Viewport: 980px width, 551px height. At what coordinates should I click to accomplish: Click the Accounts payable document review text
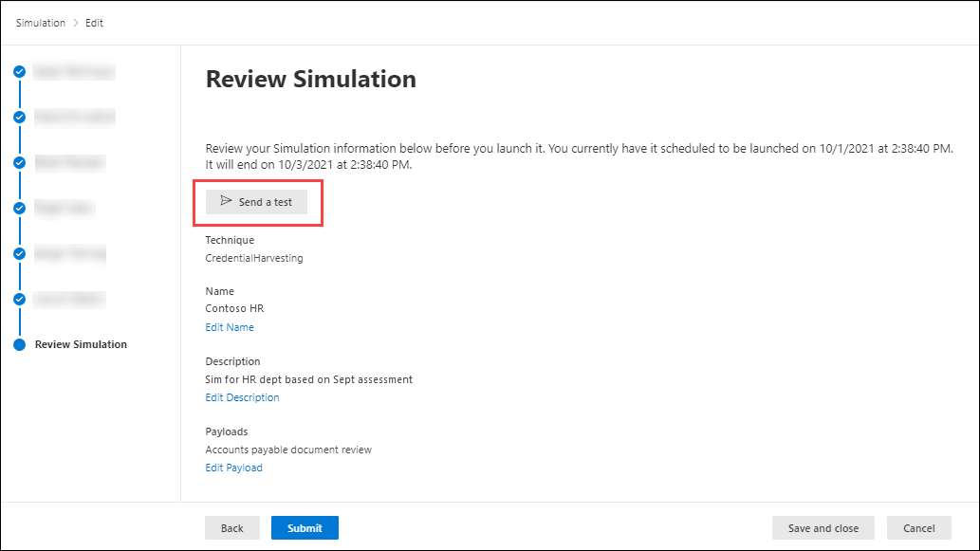point(288,450)
